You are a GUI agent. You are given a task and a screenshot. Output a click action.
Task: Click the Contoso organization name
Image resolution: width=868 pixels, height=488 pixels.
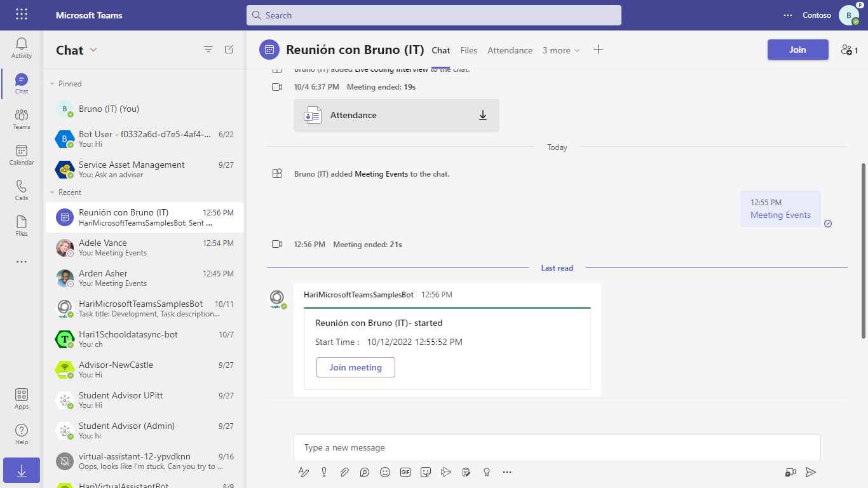tap(817, 15)
